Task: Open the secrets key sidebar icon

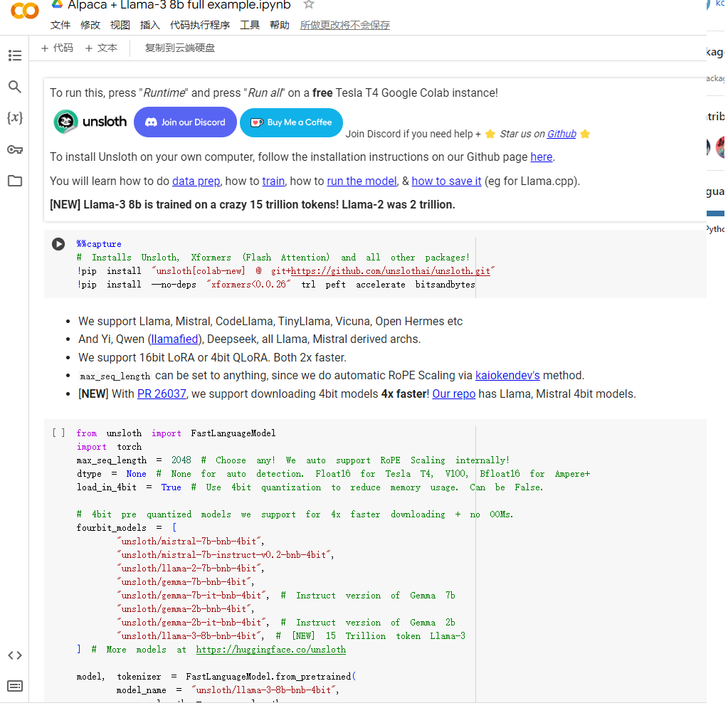Action: click(15, 149)
